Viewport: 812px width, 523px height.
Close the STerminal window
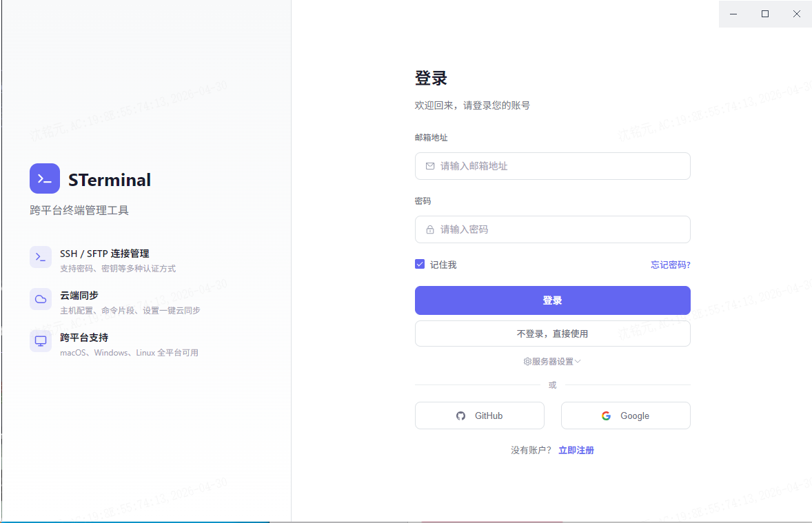[x=796, y=14]
